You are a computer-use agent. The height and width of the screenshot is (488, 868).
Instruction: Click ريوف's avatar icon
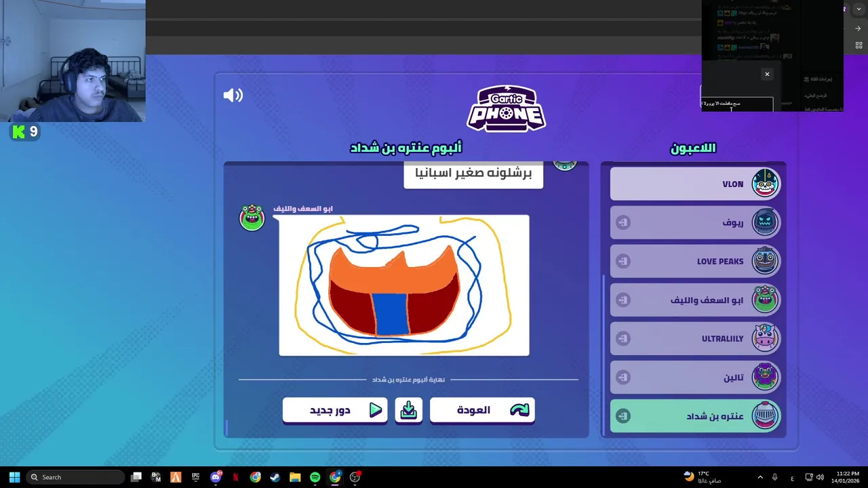click(x=765, y=222)
